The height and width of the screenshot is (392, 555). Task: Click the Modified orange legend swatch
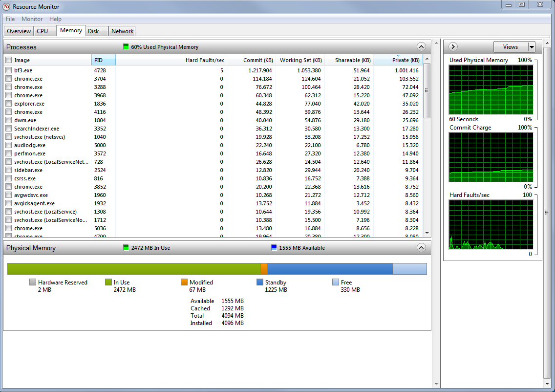[184, 282]
